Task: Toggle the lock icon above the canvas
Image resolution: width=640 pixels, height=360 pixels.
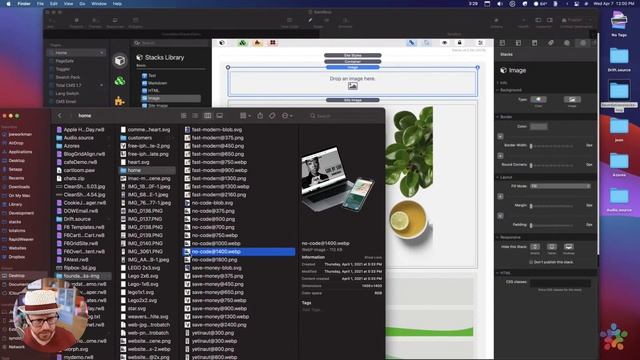Action: pyautogui.click(x=460, y=43)
